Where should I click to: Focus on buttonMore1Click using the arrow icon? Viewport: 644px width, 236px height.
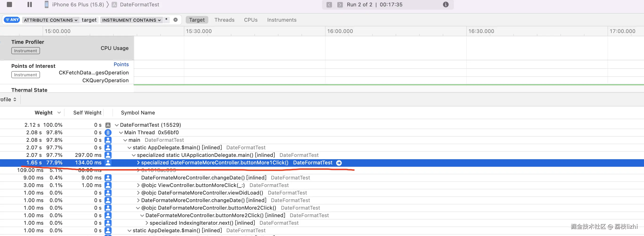click(339, 163)
